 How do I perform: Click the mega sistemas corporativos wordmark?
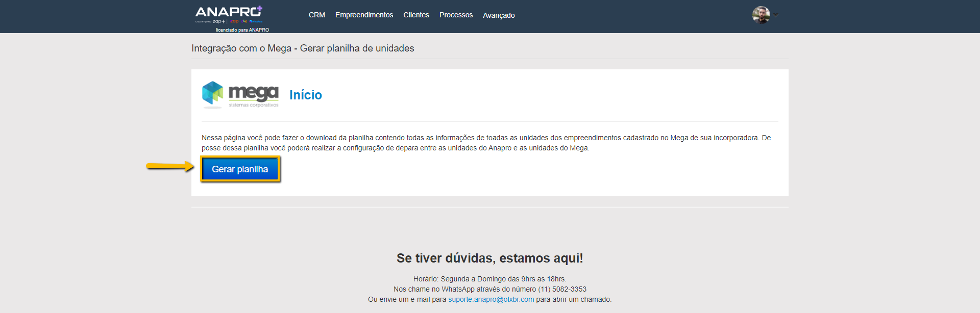pyautogui.click(x=253, y=95)
